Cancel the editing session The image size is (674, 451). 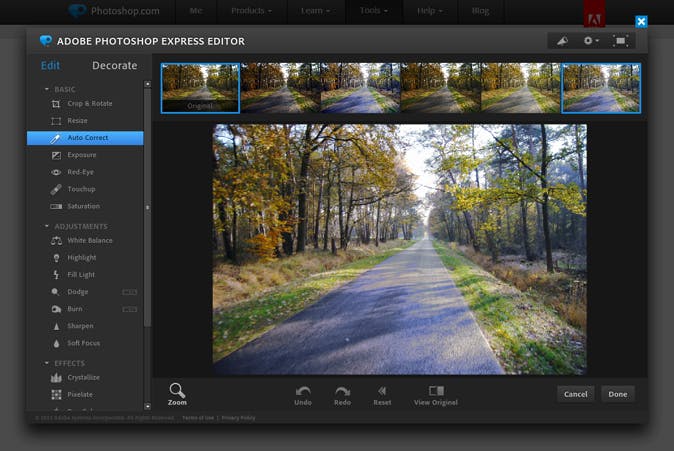coord(576,394)
